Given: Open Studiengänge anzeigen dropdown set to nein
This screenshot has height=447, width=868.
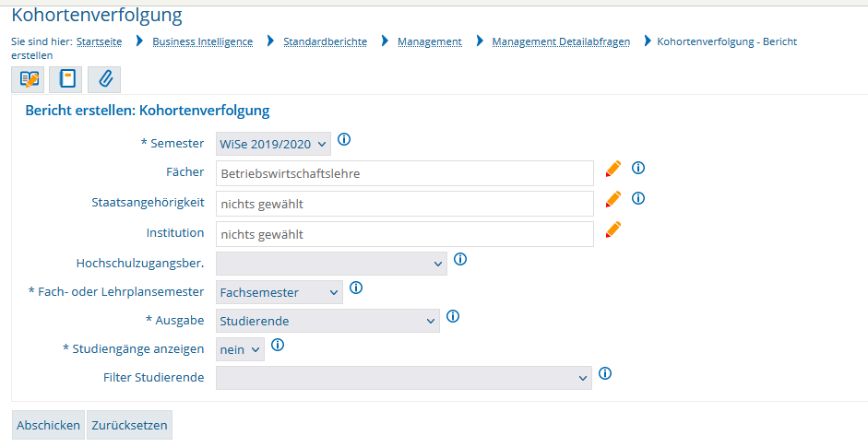Looking at the screenshot, I should click(240, 349).
